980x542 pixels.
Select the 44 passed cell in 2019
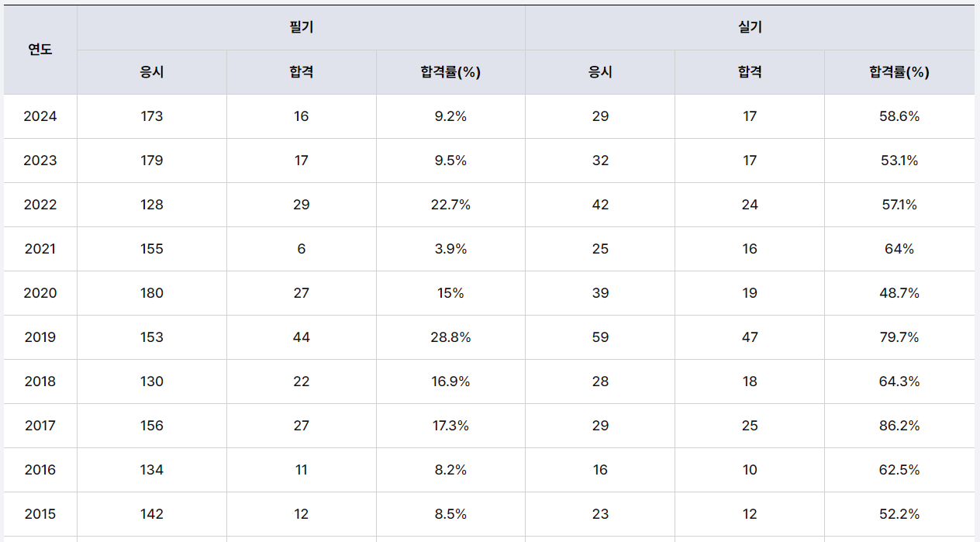[301, 337]
